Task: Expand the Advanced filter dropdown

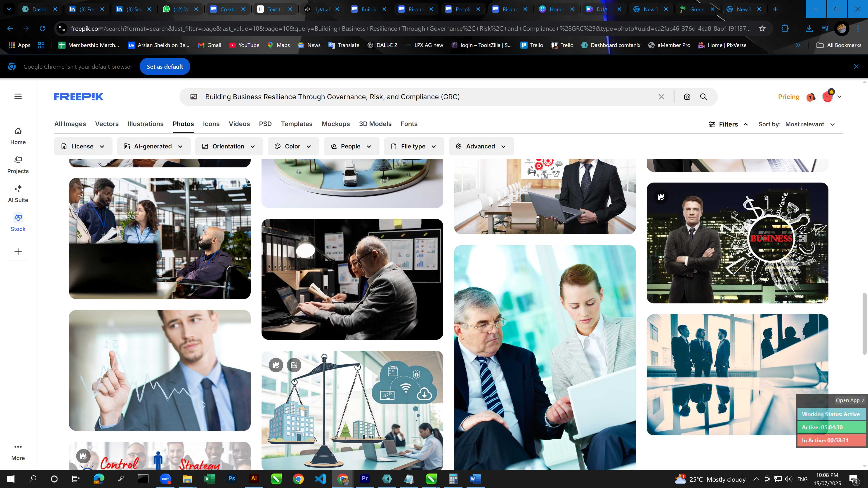Action: (x=481, y=146)
